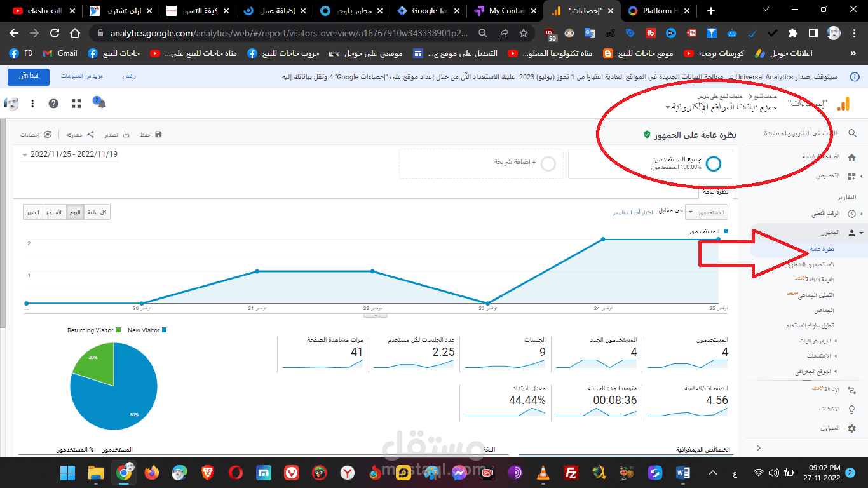868x488 pixels.
Task: Open VLC media player from taskbar
Action: (x=543, y=473)
